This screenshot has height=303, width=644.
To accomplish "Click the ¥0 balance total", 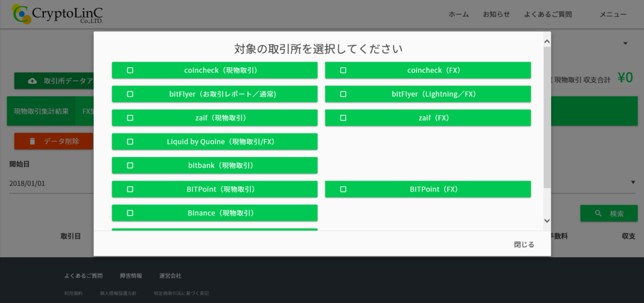I will coord(626,78).
